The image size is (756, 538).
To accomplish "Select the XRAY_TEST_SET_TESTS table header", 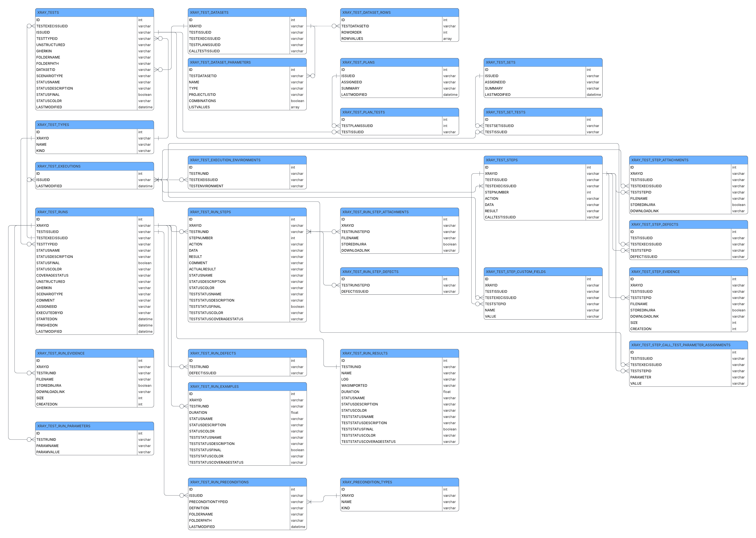I will click(543, 112).
